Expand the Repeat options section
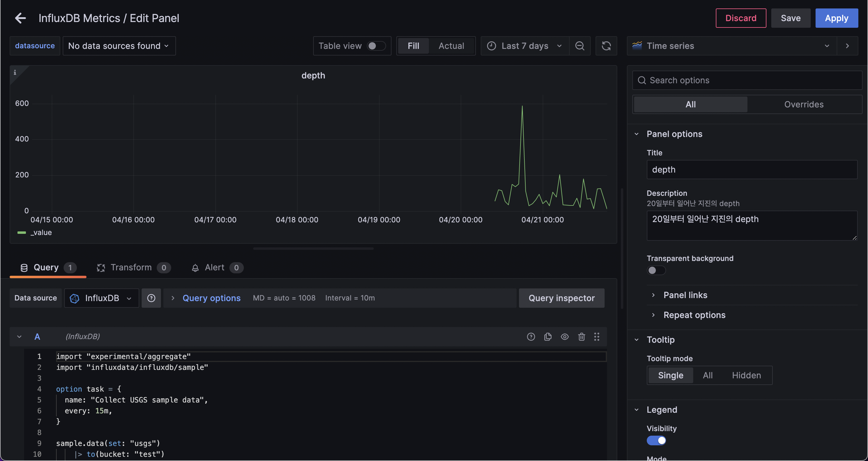 pyautogui.click(x=694, y=314)
